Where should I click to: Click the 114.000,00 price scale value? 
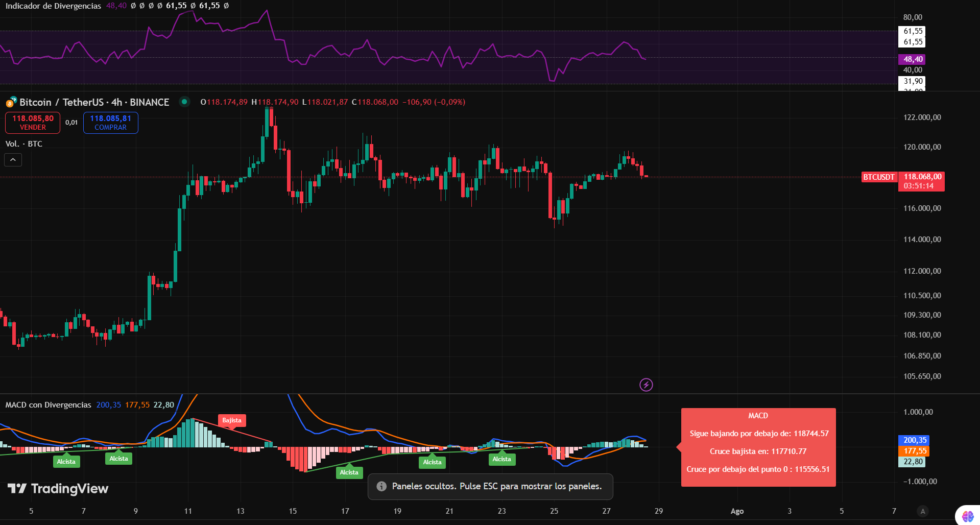922,240
